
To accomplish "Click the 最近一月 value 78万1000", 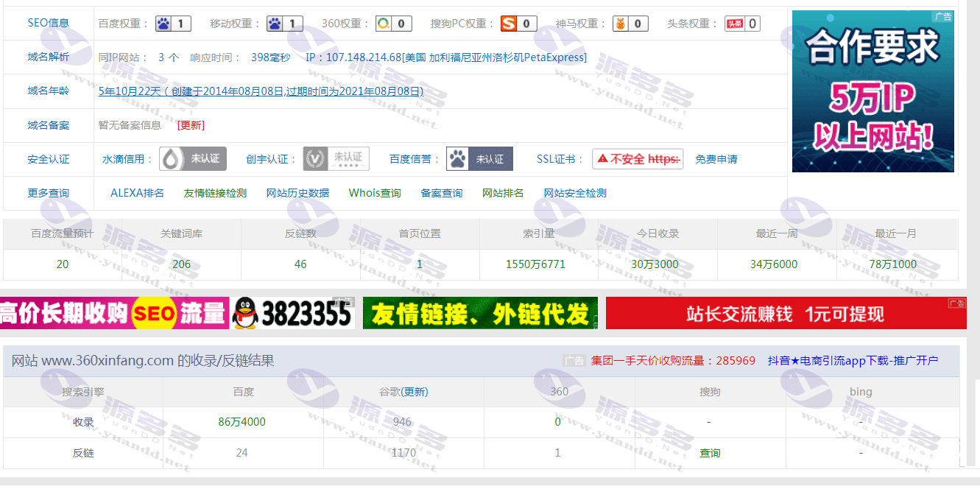I will 892,264.
